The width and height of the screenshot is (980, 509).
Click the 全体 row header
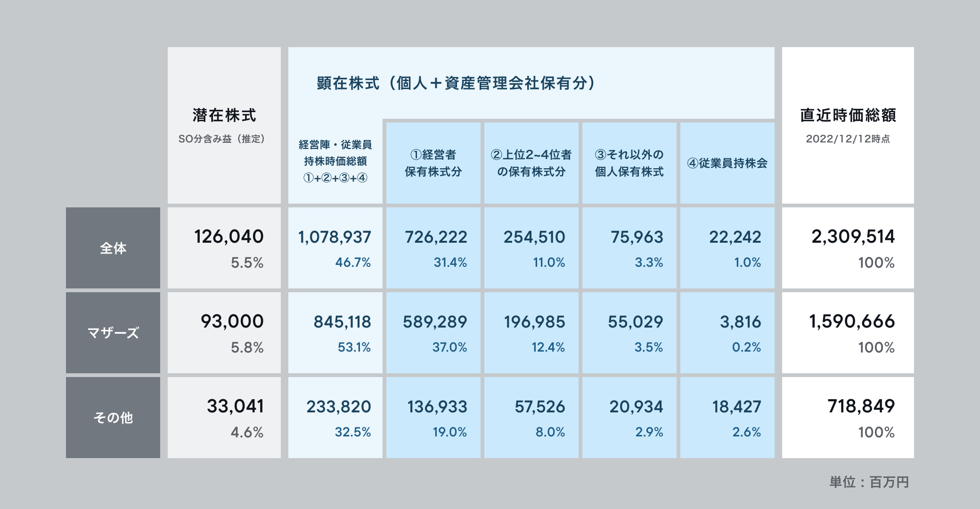coord(113,248)
